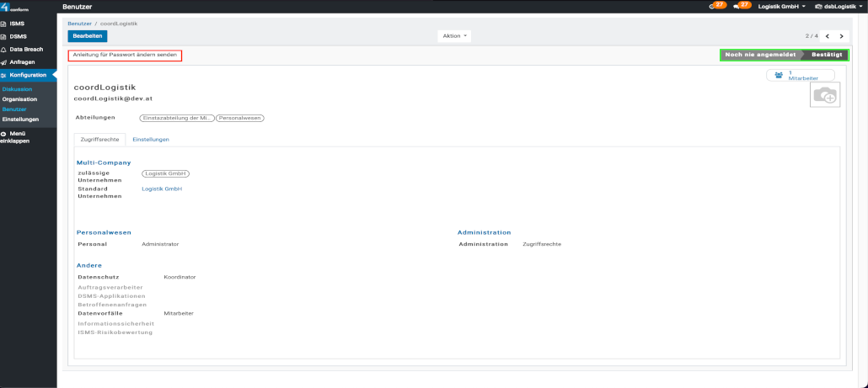Send password change instructions (Anleitung für Passwort)

125,55
